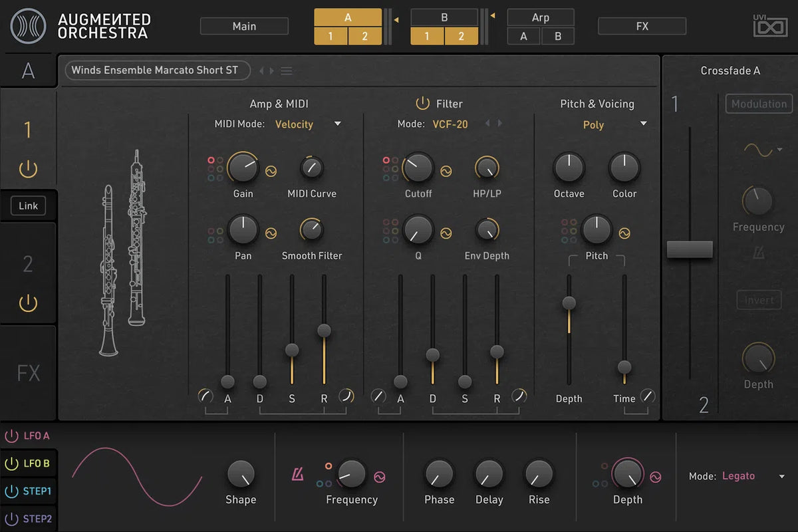The image size is (798, 532).
Task: Switch to the Main tab
Action: pyautogui.click(x=244, y=27)
